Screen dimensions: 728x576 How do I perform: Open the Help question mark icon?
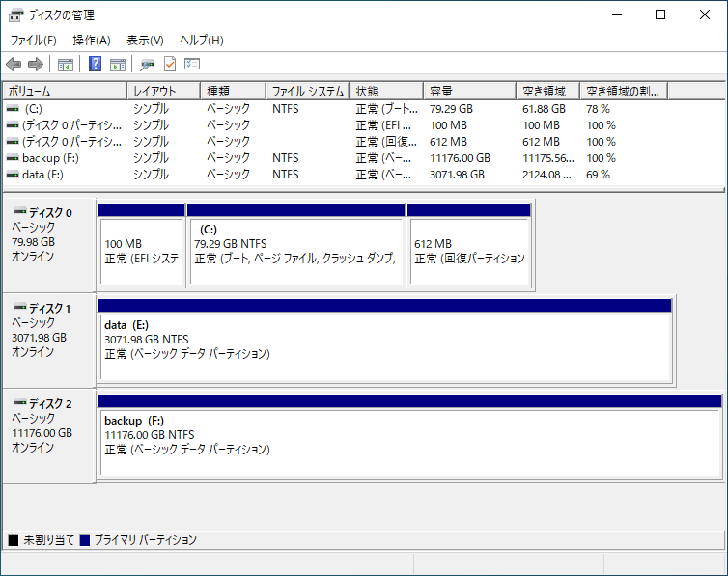(96, 64)
